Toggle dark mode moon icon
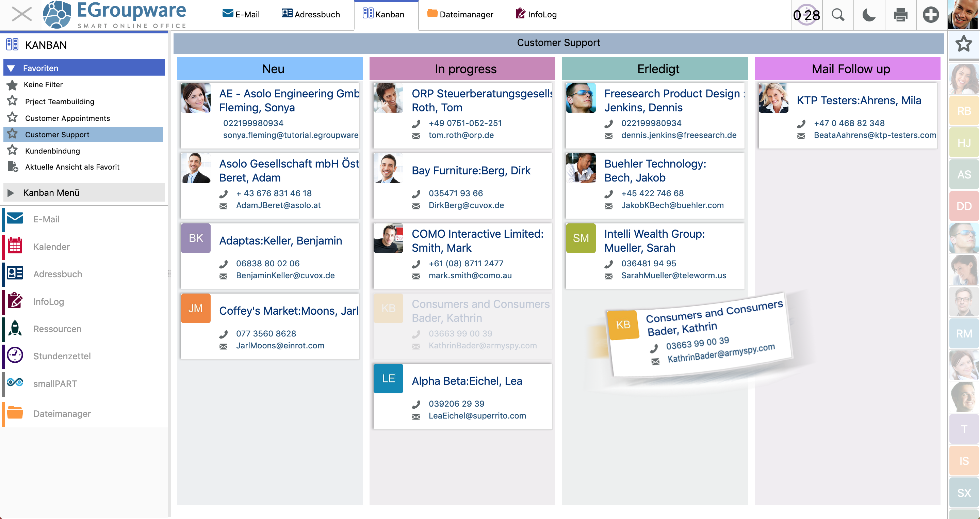 (869, 15)
